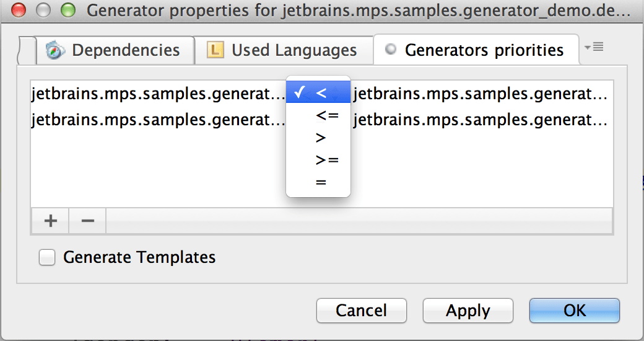Open the tab list overflow icon
644x341 pixels.
[x=594, y=47]
